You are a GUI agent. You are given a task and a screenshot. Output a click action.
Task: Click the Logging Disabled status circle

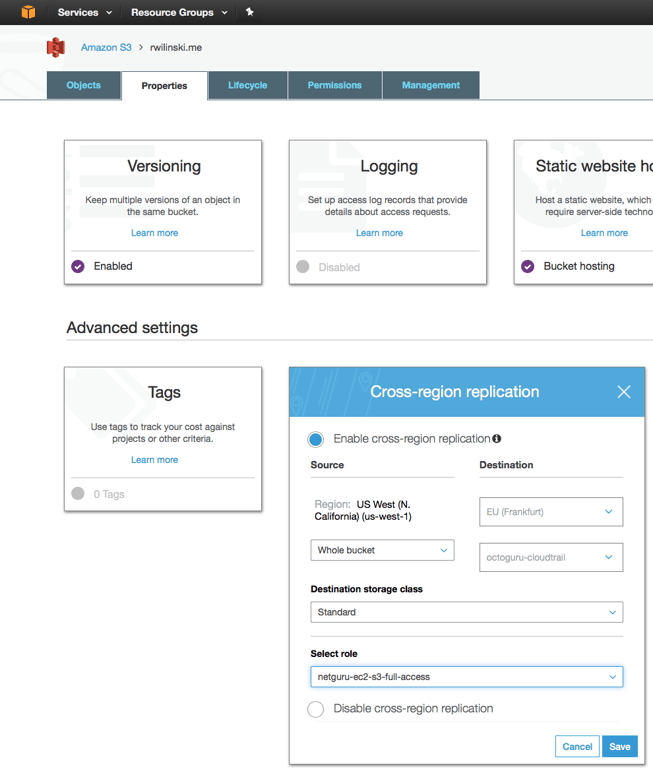pos(303,267)
